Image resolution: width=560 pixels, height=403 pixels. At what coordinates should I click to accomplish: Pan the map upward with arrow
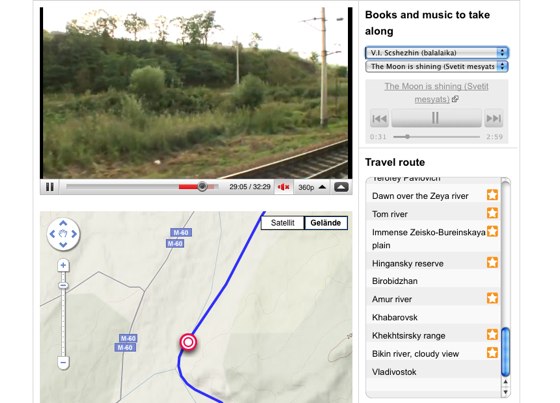tap(63, 223)
